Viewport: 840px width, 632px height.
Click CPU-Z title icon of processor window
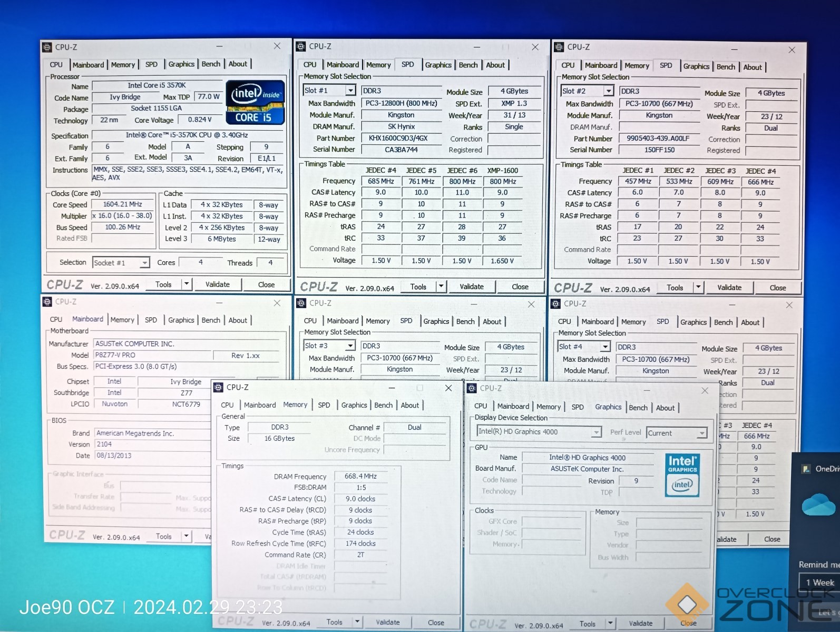pos(47,47)
